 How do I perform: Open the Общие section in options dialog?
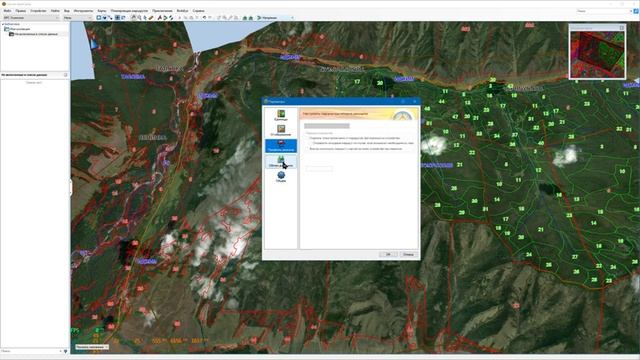[x=281, y=177]
